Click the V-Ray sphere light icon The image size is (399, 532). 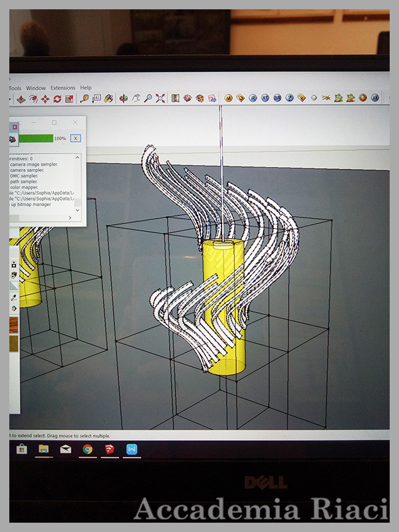(314, 98)
